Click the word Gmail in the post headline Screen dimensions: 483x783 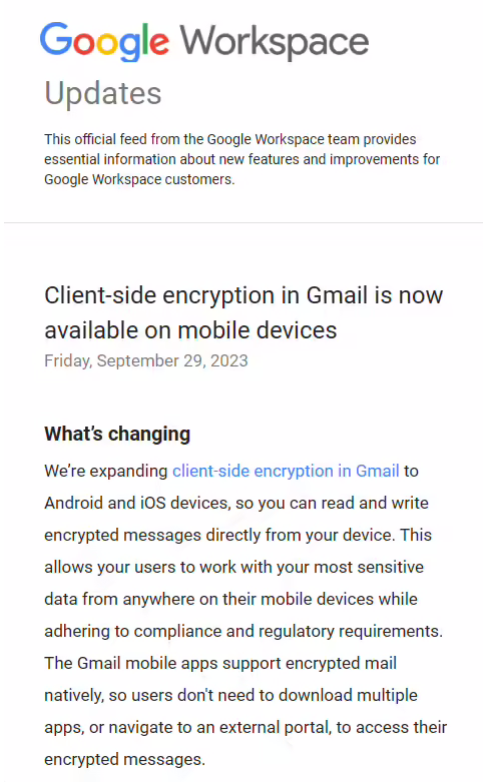(337, 295)
